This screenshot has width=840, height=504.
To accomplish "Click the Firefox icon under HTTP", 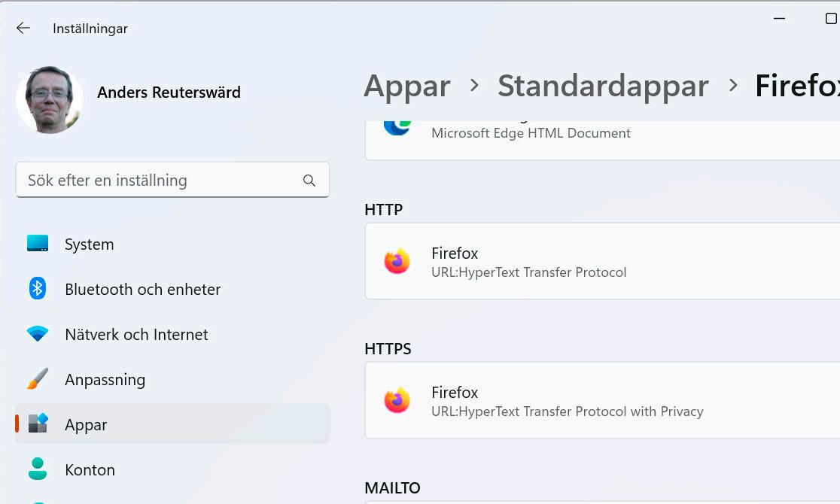I will tap(397, 261).
